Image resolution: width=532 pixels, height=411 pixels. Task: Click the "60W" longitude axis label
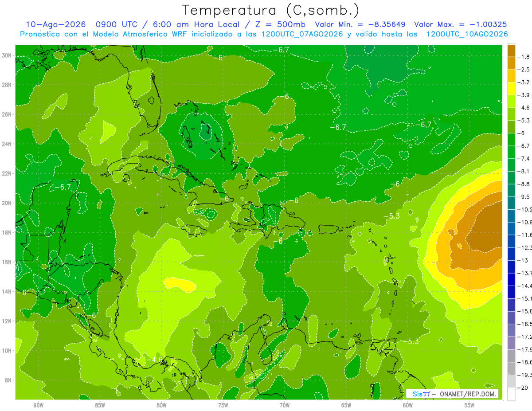tap(408, 405)
